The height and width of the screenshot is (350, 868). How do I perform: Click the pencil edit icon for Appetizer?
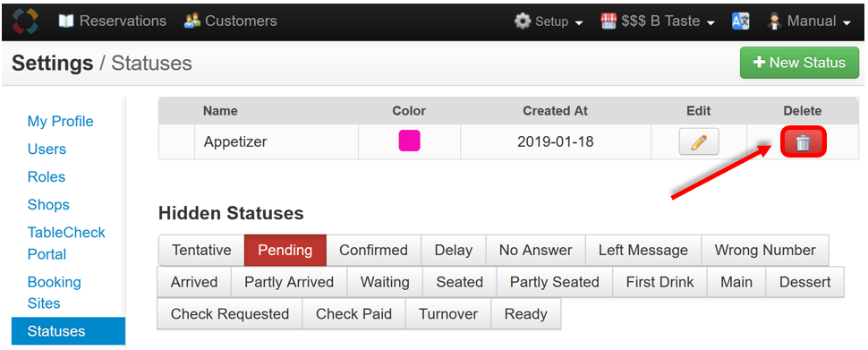click(x=699, y=142)
